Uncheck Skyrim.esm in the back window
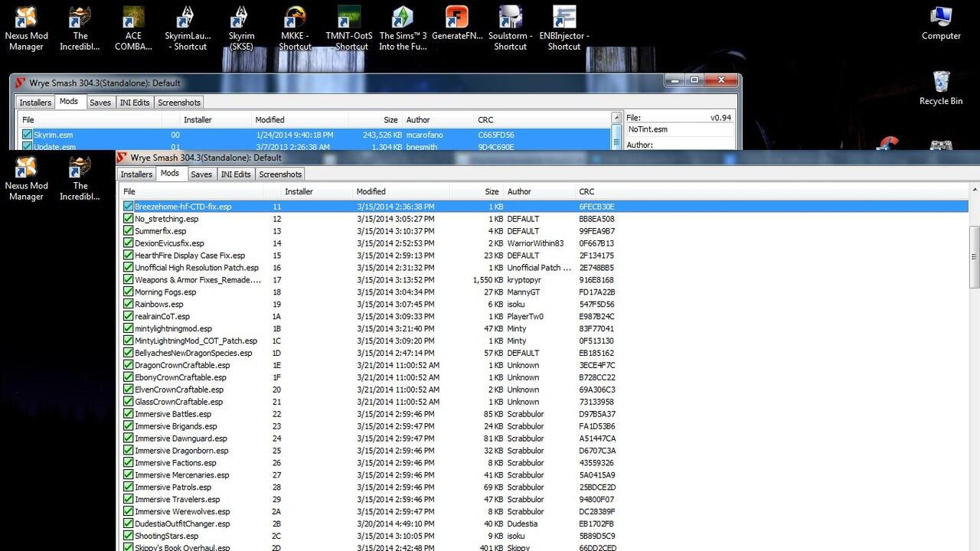The image size is (980, 551). pos(27,135)
